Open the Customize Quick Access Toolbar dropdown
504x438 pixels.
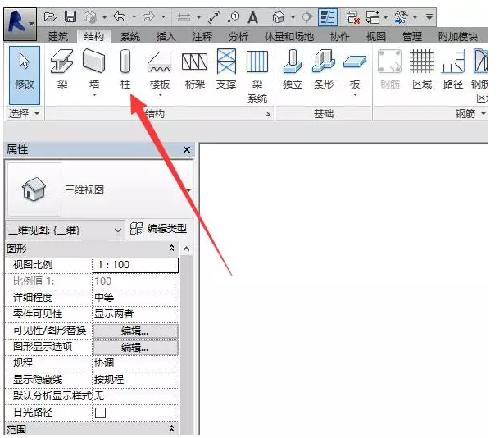[429, 16]
